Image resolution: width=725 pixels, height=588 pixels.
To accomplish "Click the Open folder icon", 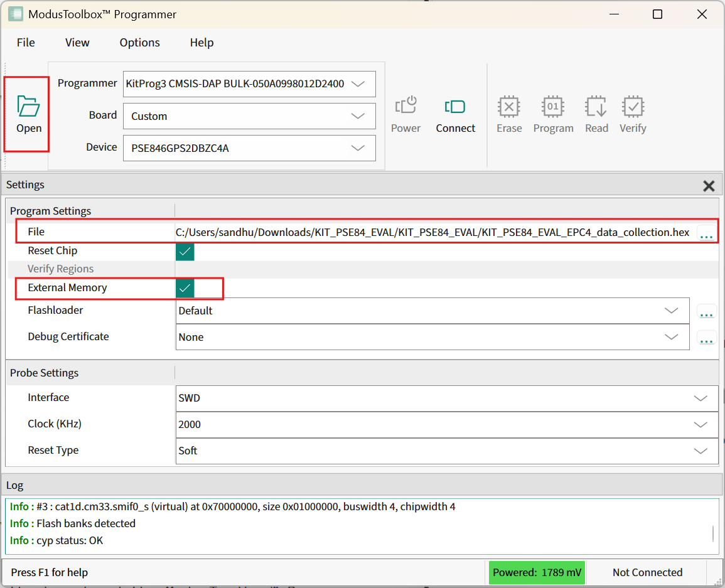I will 28,107.
